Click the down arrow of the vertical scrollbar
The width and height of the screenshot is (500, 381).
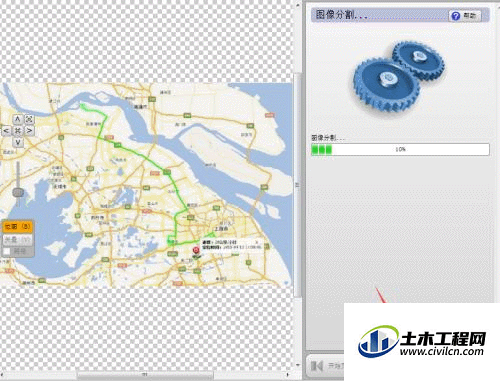click(297, 365)
